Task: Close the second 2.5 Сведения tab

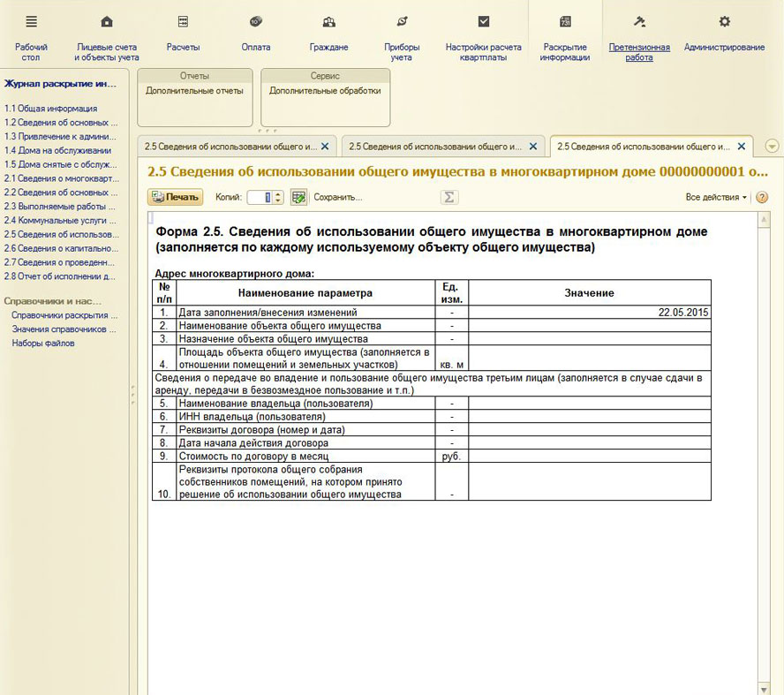Action: 533,147
